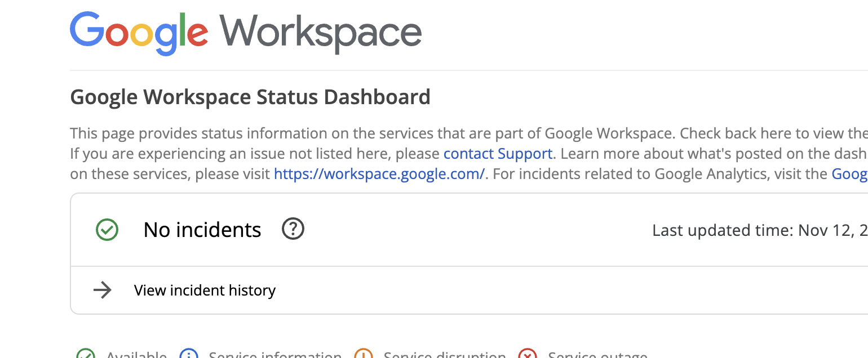The image size is (868, 358).
Task: Click the red Service outage icon
Action: pyautogui.click(x=528, y=355)
